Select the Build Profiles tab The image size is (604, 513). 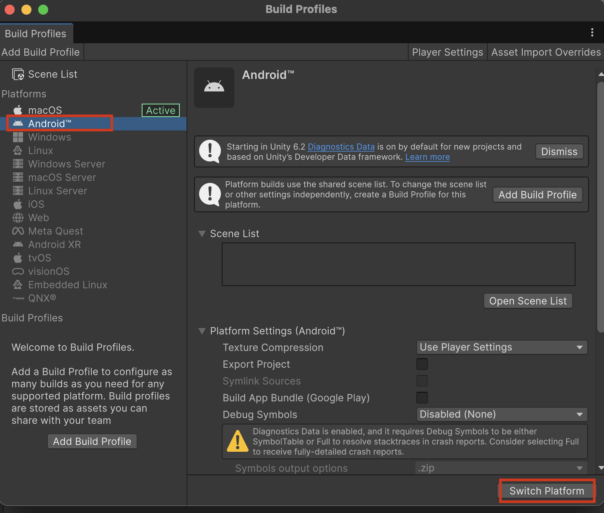35,34
